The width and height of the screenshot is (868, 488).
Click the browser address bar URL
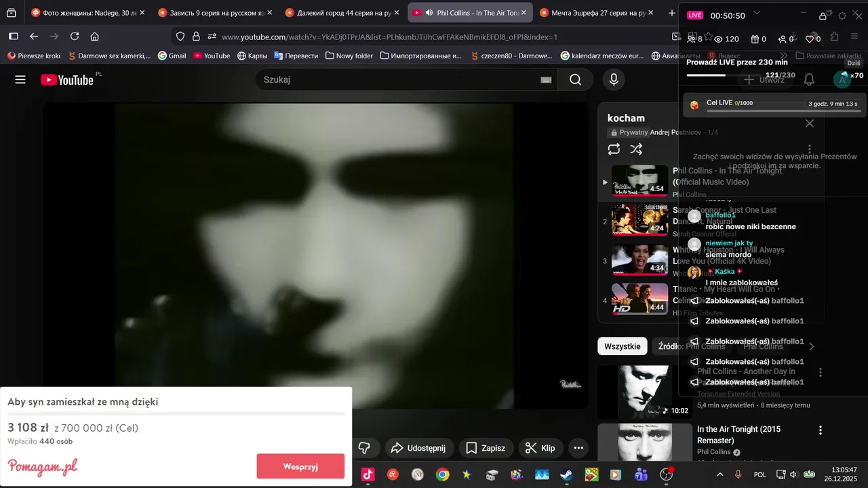(x=389, y=37)
